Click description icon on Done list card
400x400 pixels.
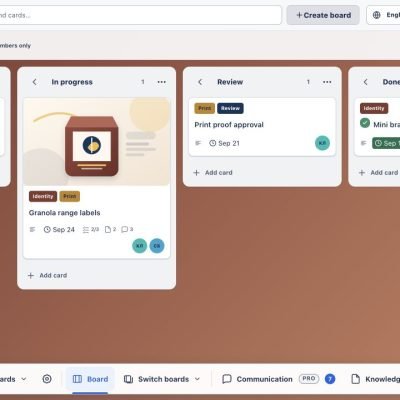point(364,143)
